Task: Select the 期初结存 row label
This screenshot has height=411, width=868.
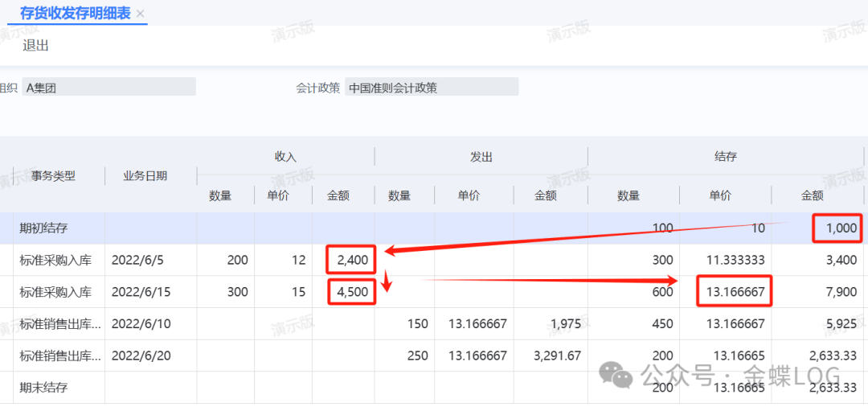Action: pyautogui.click(x=44, y=228)
